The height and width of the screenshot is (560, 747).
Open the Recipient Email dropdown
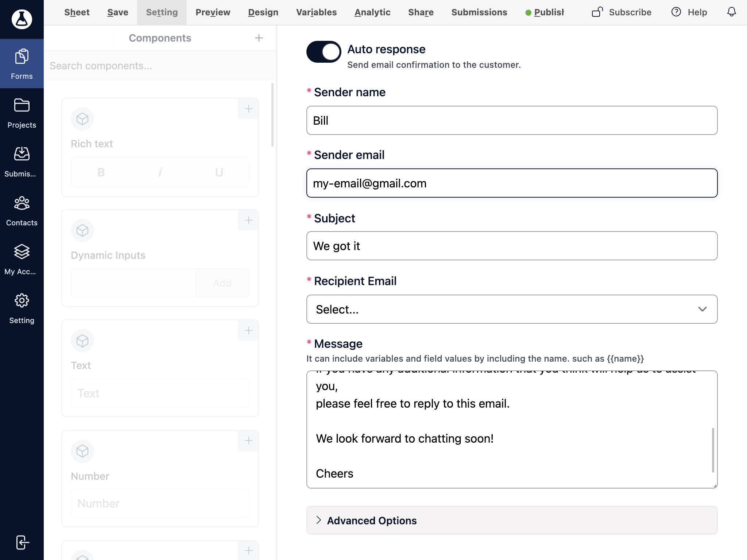(x=512, y=309)
